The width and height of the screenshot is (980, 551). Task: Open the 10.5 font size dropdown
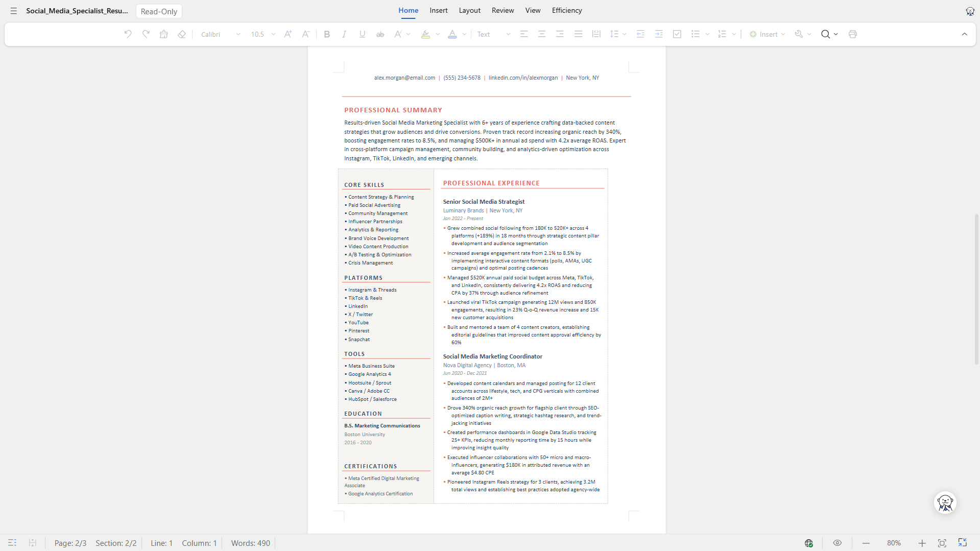(262, 34)
